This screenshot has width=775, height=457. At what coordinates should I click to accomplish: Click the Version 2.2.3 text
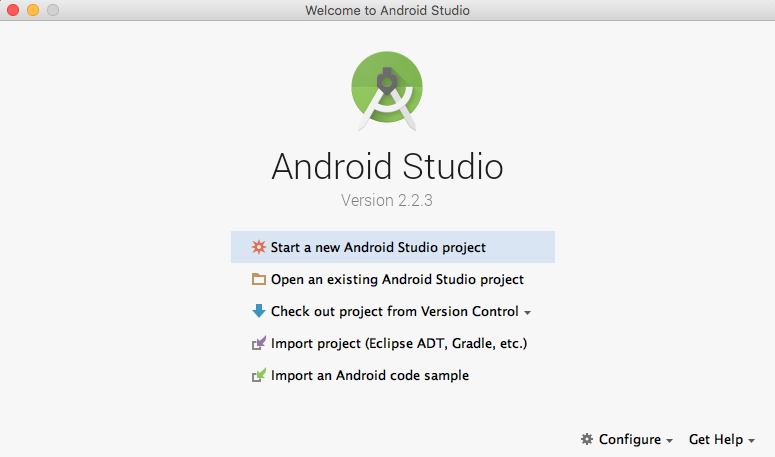[387, 200]
